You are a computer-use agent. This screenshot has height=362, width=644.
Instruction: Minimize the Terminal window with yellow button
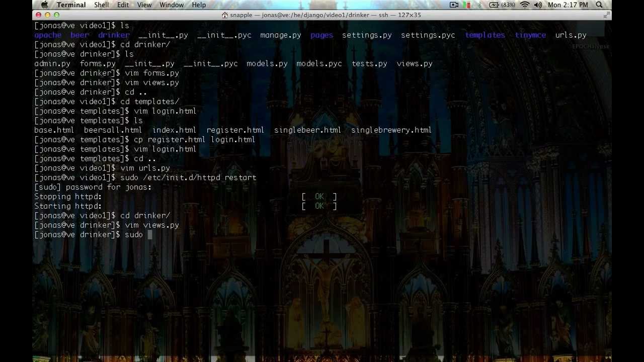[47, 15]
